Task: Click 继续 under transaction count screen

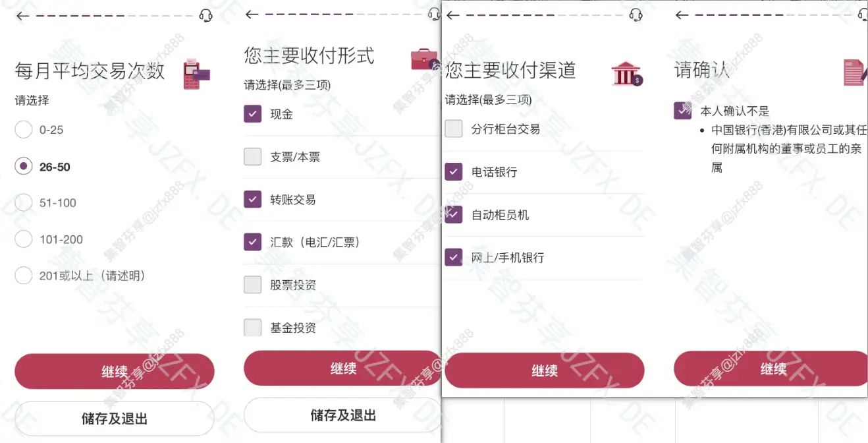Action: pos(115,371)
